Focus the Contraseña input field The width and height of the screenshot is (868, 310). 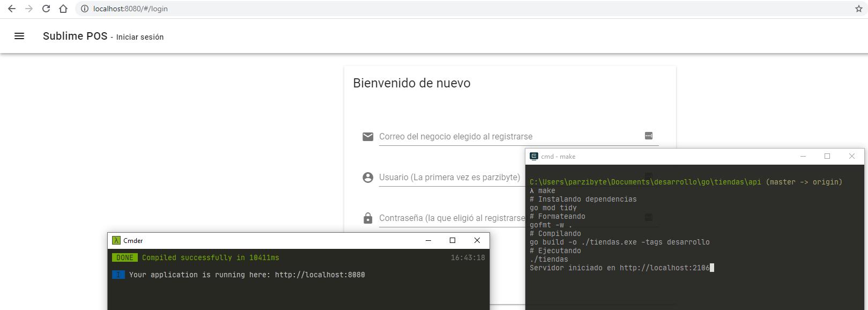click(x=451, y=218)
